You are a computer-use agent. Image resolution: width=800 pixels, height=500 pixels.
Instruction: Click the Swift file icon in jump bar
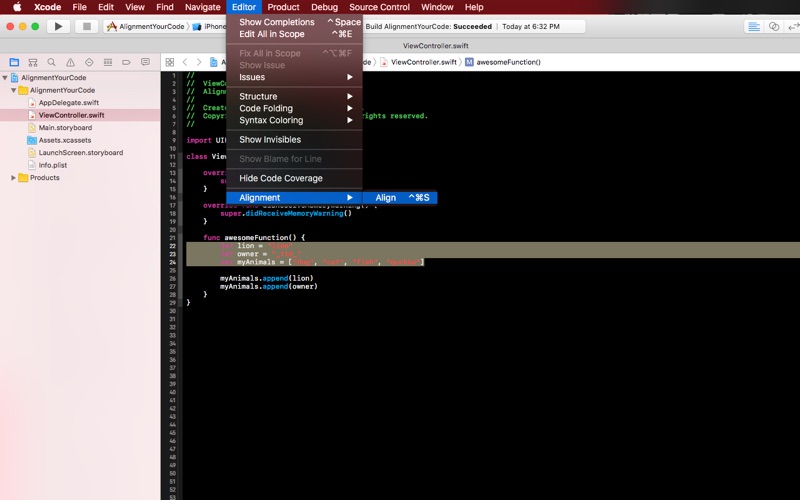coord(384,62)
